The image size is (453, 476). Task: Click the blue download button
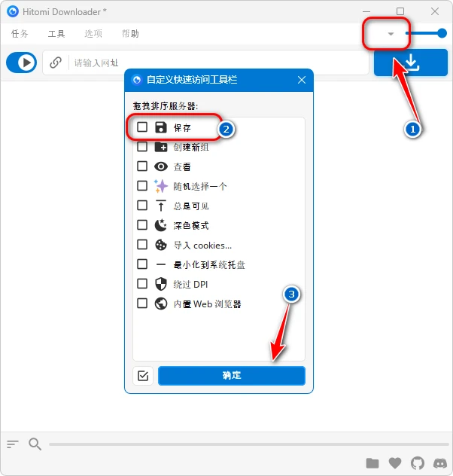[411, 63]
